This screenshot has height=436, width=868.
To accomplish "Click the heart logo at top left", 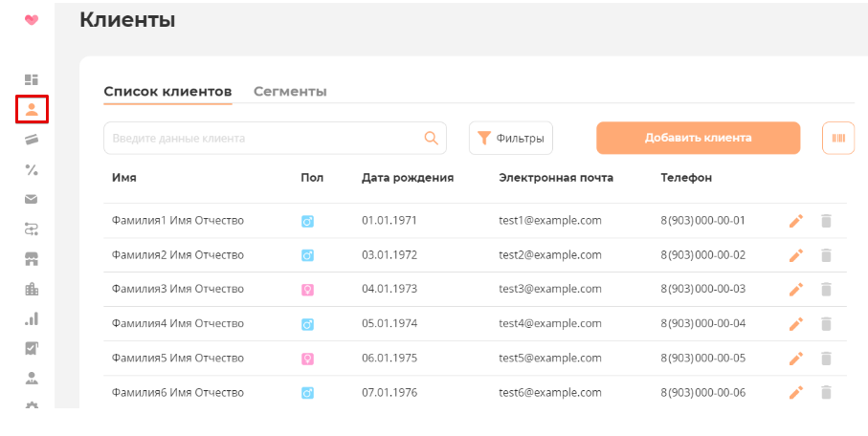I will pyautogui.click(x=32, y=19).
